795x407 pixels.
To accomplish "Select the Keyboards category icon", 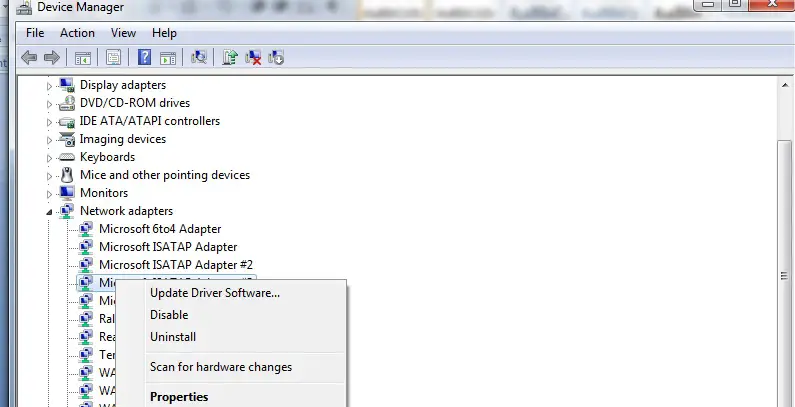I will (x=66, y=157).
